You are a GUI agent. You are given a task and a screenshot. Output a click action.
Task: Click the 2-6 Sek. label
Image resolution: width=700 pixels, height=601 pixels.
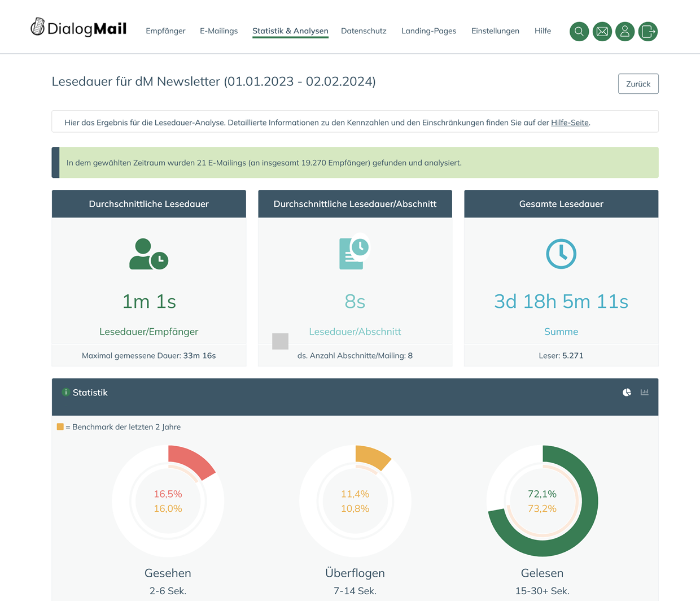click(x=168, y=591)
